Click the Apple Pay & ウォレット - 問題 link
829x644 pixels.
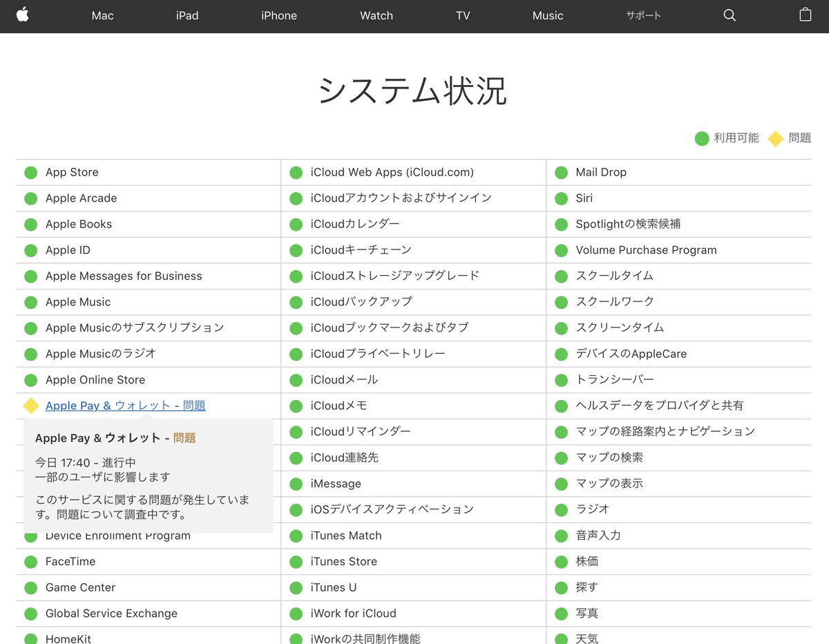coord(126,406)
